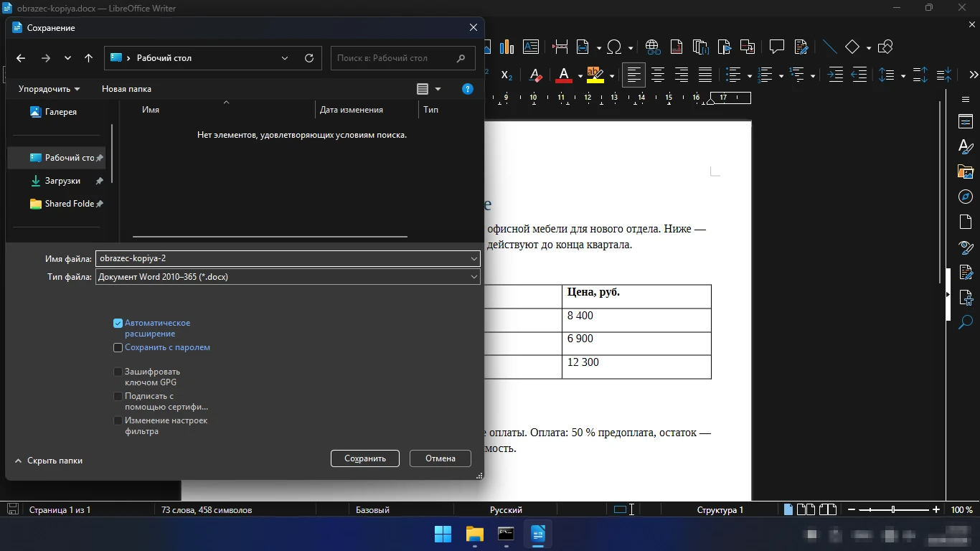The image size is (980, 551).
Task: Refresh the Save dialog folder view
Action: tap(309, 58)
